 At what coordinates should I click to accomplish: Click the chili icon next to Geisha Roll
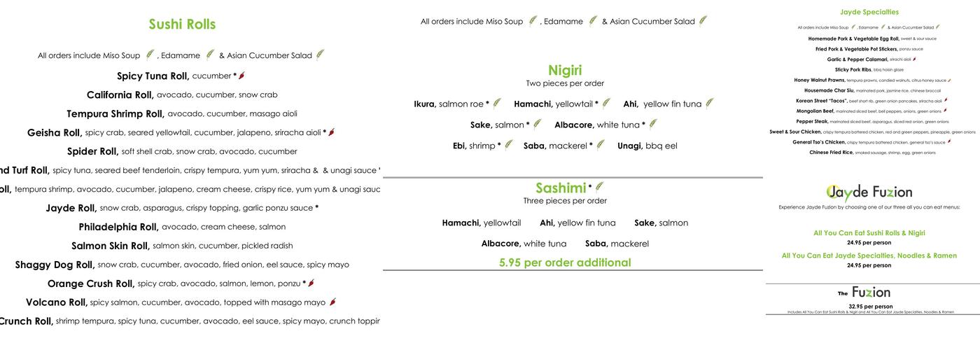332,132
